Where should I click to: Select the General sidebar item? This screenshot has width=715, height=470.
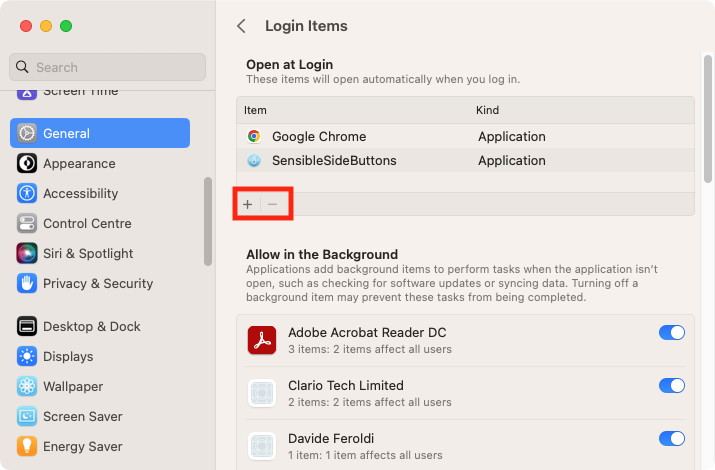pos(100,133)
